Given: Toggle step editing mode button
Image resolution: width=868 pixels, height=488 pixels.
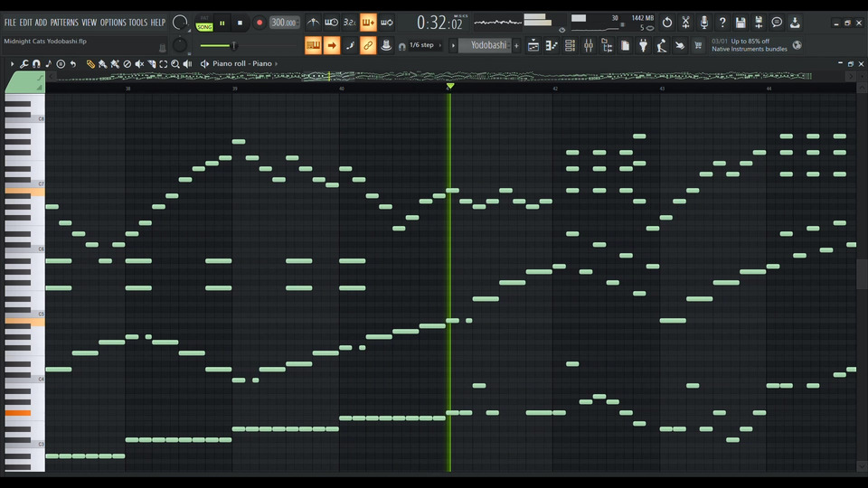Looking at the screenshot, I should click(x=350, y=45).
